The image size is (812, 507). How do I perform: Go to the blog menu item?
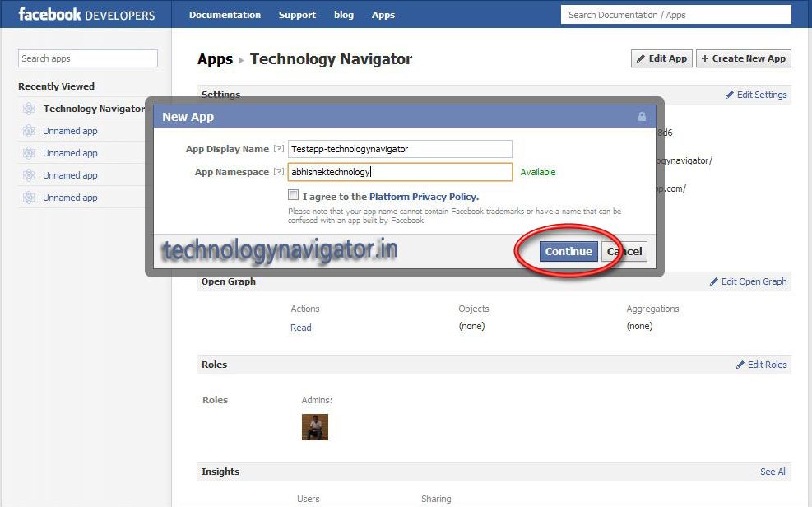click(344, 15)
